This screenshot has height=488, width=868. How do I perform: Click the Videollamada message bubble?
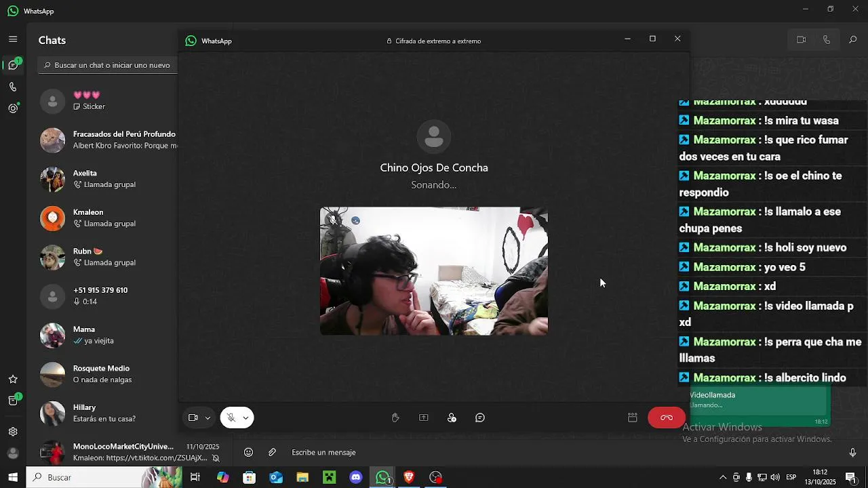(x=759, y=406)
